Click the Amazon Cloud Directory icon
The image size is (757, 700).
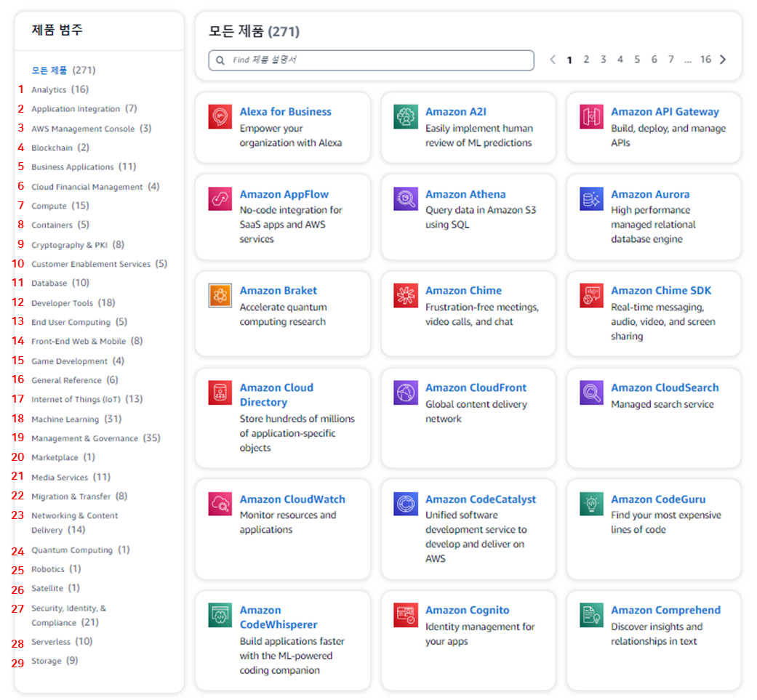tap(220, 393)
